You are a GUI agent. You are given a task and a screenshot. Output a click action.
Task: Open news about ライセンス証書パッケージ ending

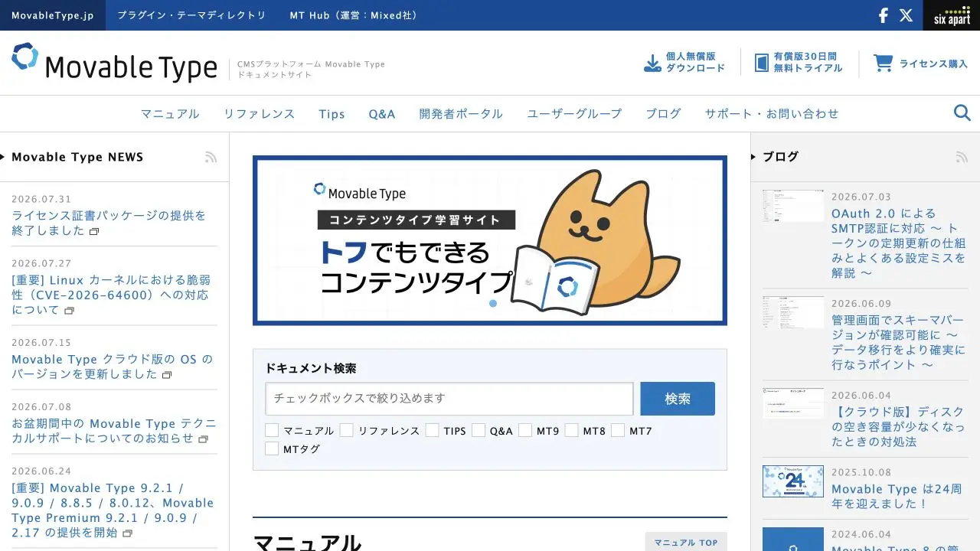pyautogui.click(x=109, y=223)
